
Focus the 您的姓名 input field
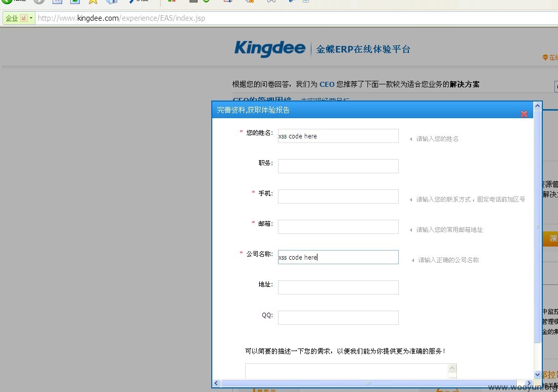tap(338, 136)
